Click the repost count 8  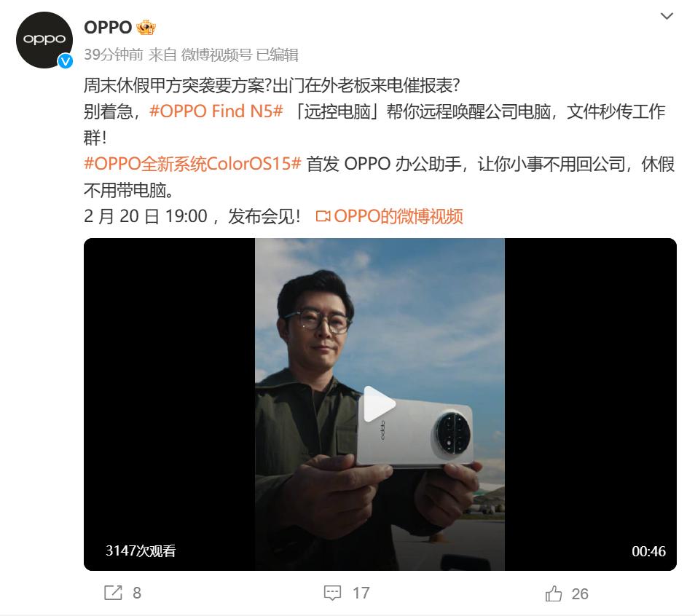(x=137, y=593)
